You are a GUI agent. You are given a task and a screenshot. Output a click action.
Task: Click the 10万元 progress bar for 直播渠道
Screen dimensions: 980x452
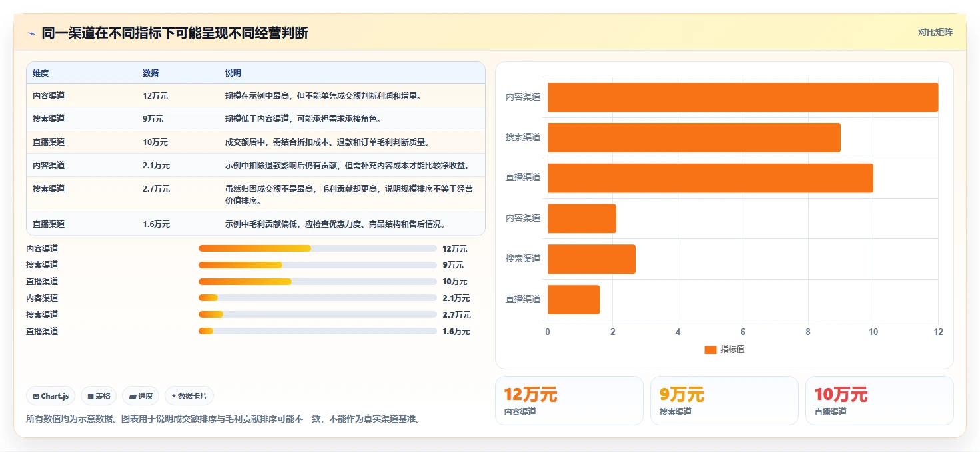click(318, 282)
